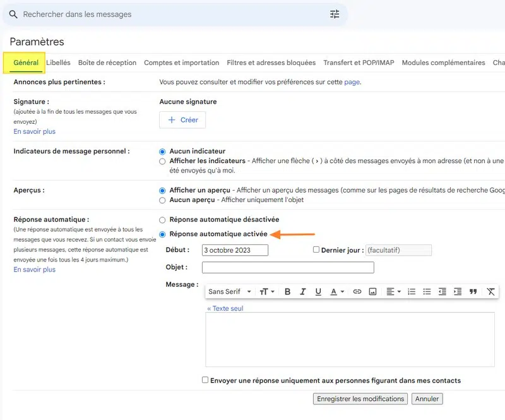Screen dimensions: 505x420
Task: Select the underline formatting icon
Action: [x=318, y=291]
